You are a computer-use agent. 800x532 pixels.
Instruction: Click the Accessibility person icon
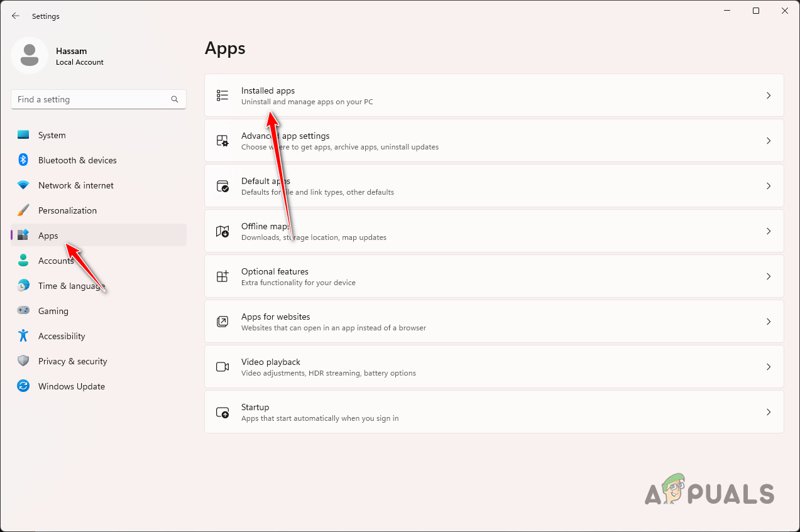coord(23,336)
